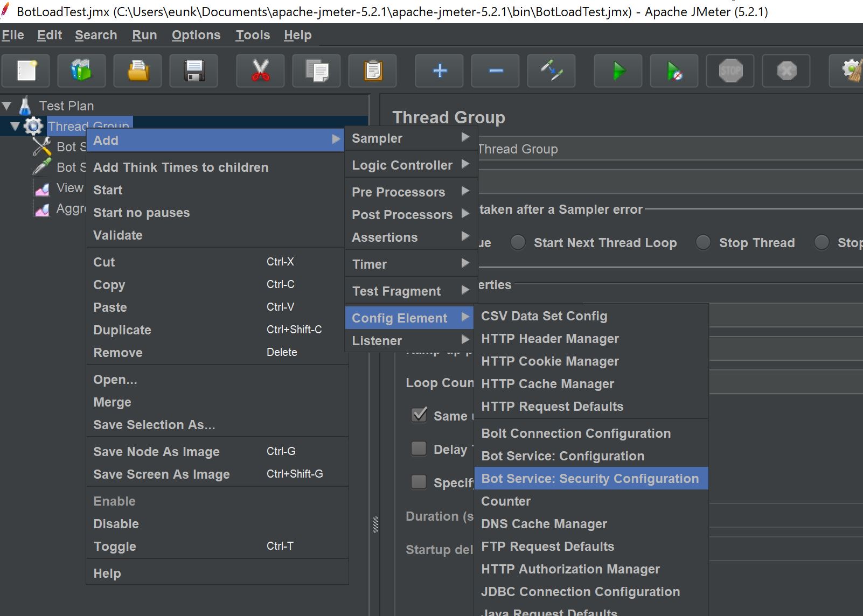This screenshot has width=863, height=616.
Task: Click the split pane divider handle
Action: (375, 524)
